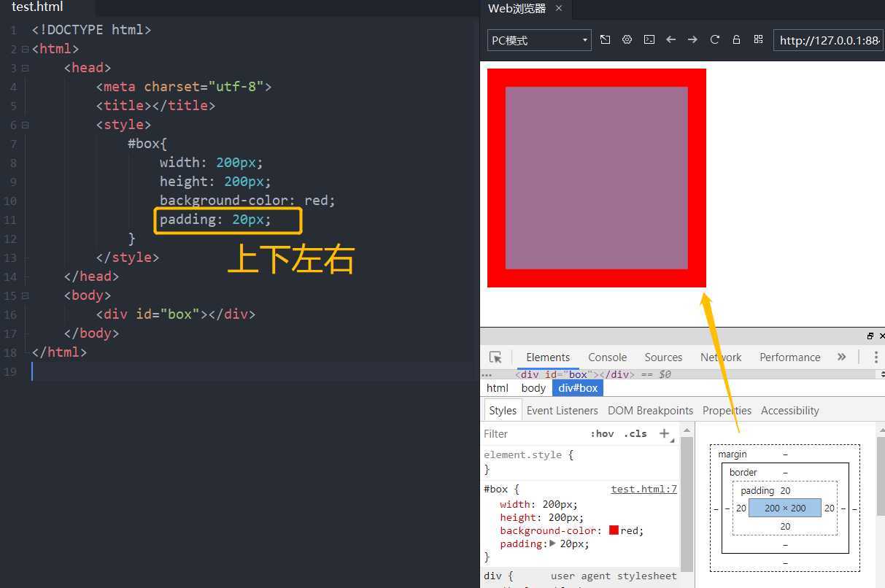Add new style rule with plus icon
The height and width of the screenshot is (588, 885).
(x=665, y=433)
